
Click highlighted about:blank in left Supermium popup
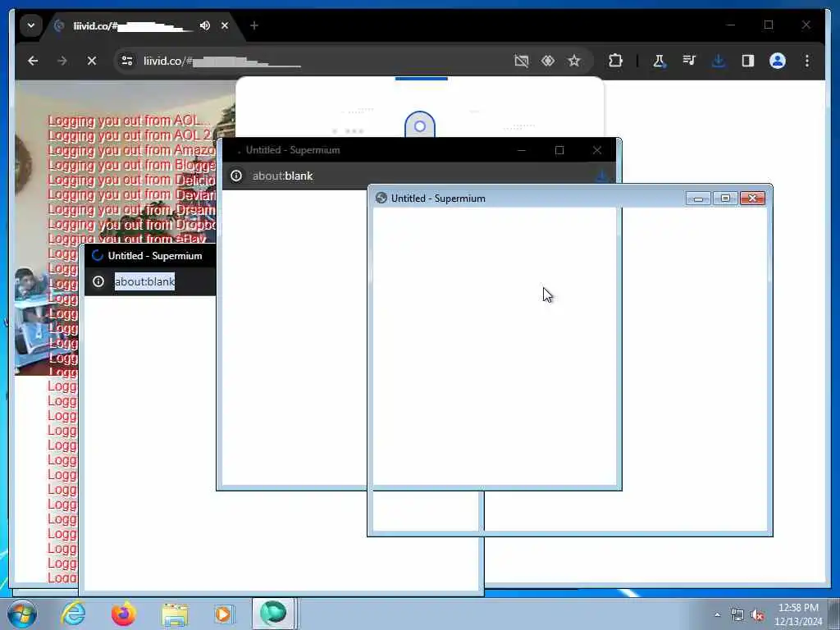[144, 281]
